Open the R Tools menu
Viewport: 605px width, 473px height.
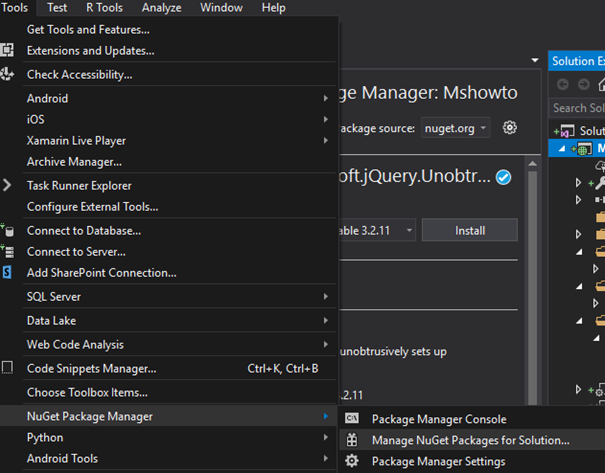[x=104, y=7]
